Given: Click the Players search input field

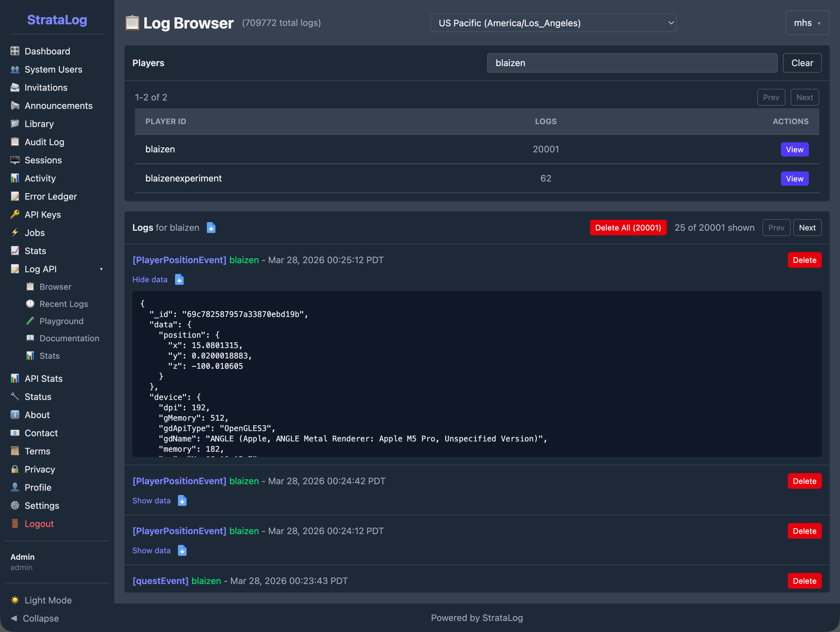Looking at the screenshot, I should (631, 63).
